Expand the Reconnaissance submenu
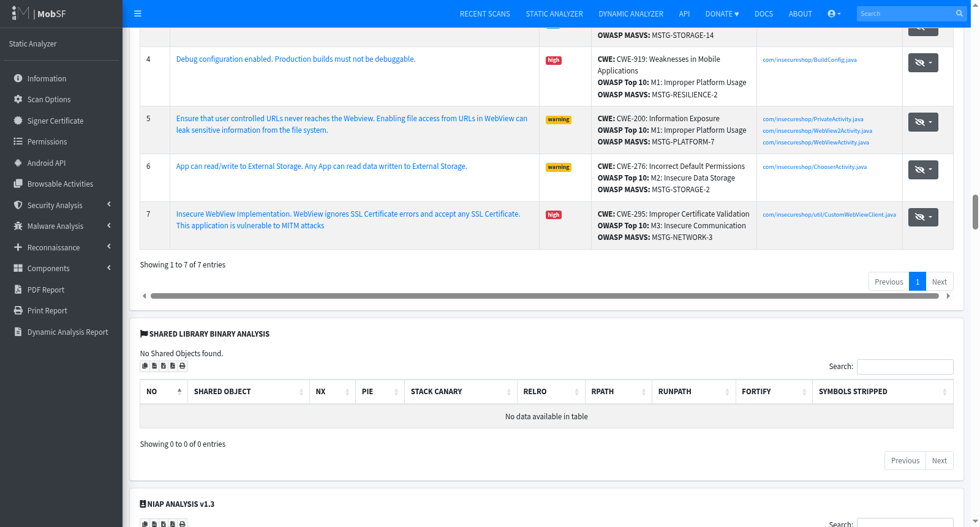Image resolution: width=980 pixels, height=527 pixels. [61, 247]
